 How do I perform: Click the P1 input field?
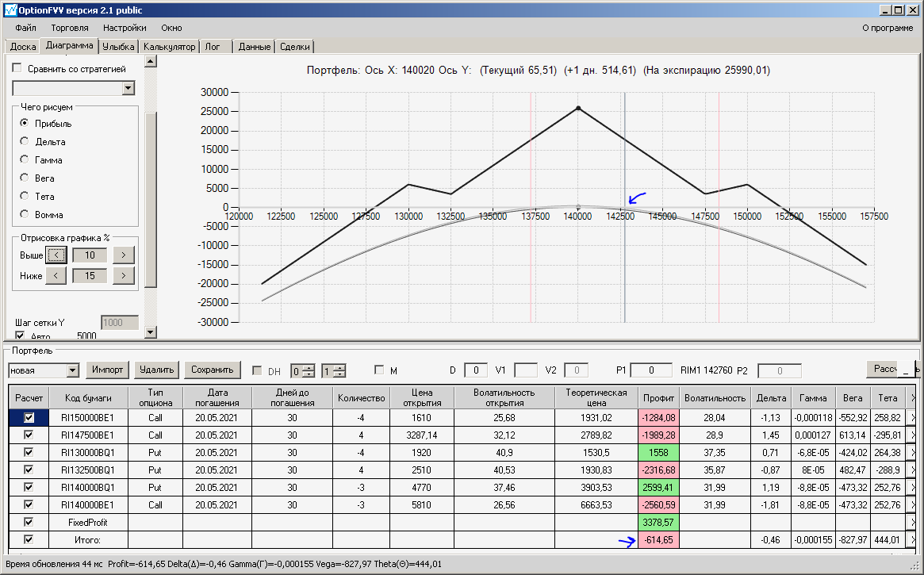(x=651, y=370)
